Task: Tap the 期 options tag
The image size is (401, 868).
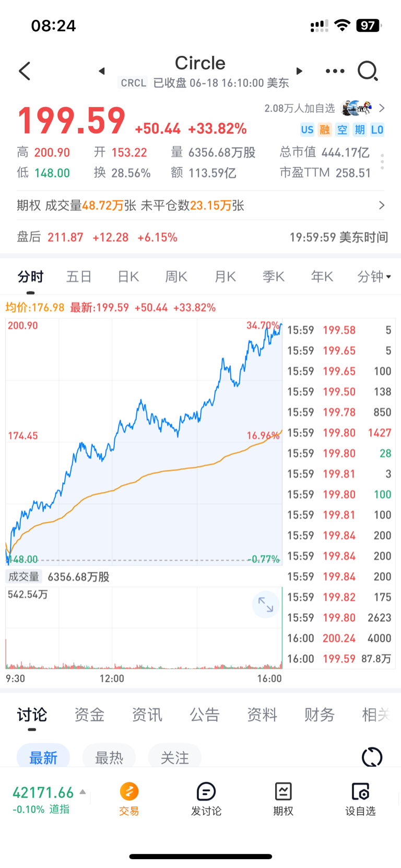Action: (360, 130)
